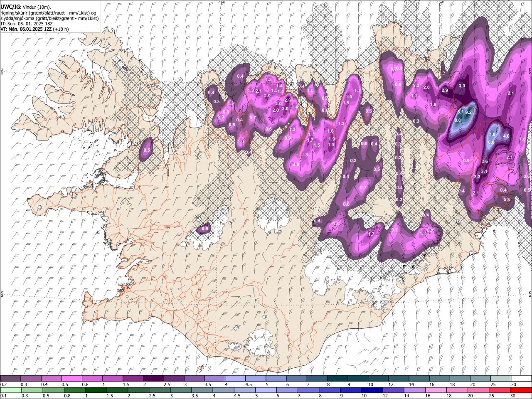
Task: Choose the 3.0 value label
Action: click(462, 86)
